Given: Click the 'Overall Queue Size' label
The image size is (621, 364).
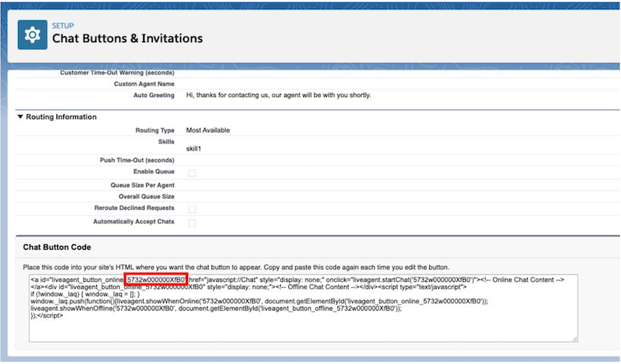Looking at the screenshot, I should point(147,196).
